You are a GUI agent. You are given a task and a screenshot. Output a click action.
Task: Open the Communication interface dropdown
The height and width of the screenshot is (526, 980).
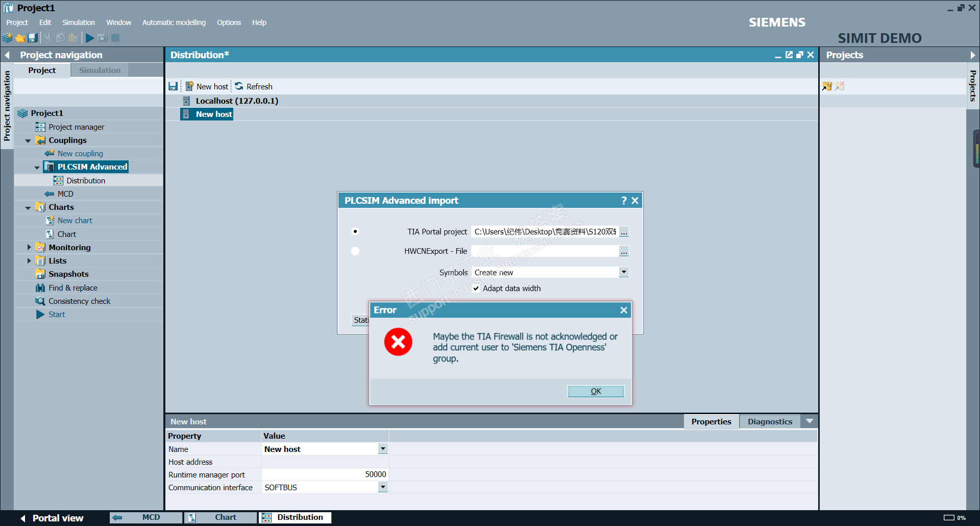click(383, 487)
